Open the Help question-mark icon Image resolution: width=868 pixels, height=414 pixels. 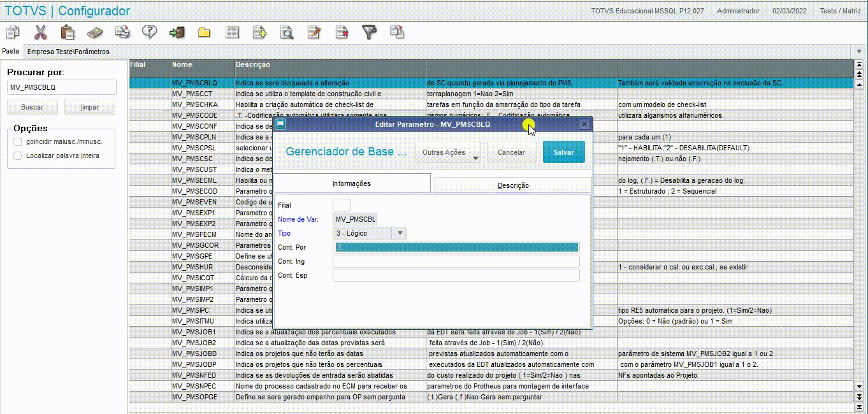point(149,32)
